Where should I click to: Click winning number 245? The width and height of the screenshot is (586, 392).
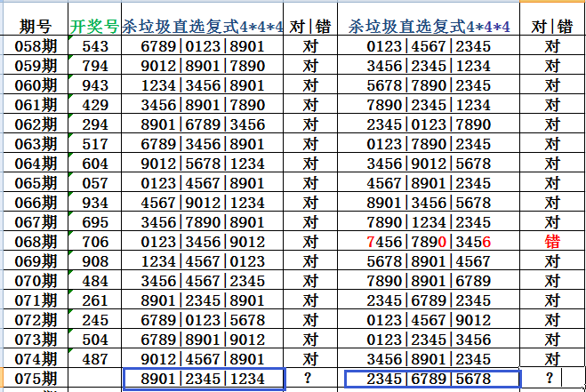94,319
